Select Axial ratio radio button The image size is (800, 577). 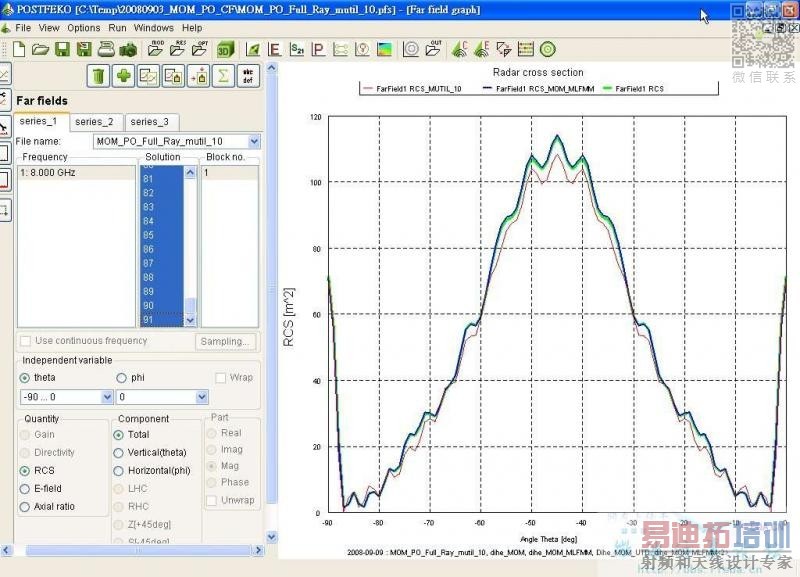click(x=24, y=507)
